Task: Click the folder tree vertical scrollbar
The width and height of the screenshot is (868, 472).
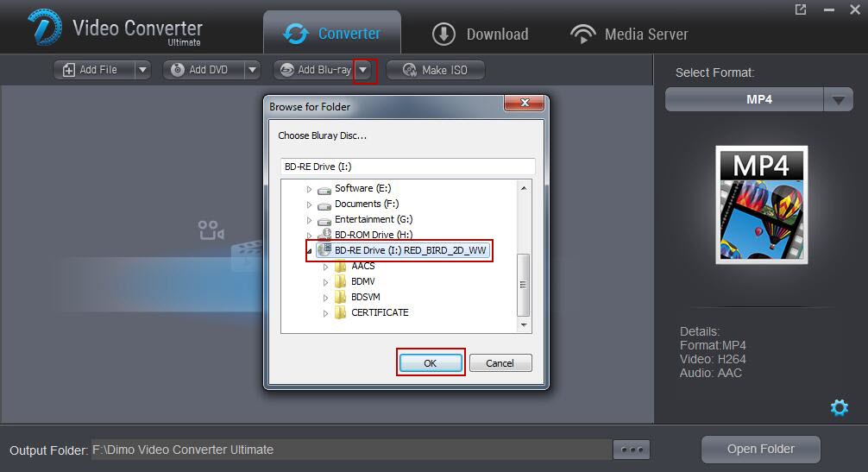Action: pyautogui.click(x=523, y=283)
